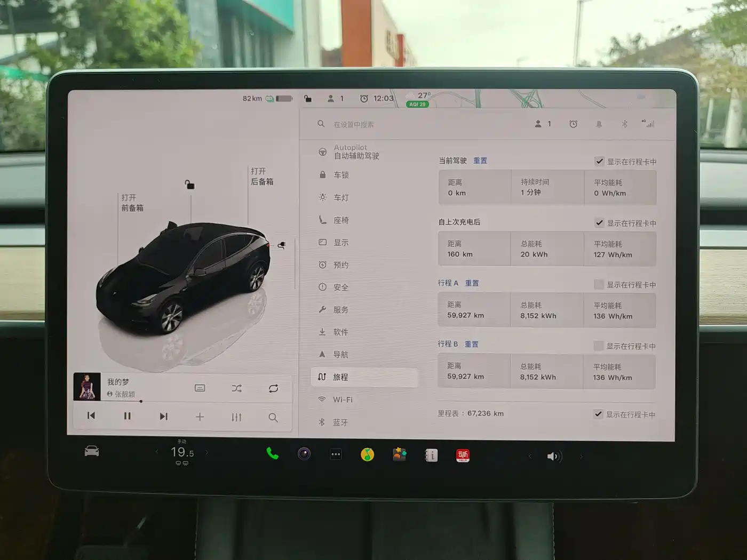747x560 pixels.
Task: Tap the car controls icon in the bottom-left dock
Action: [91, 451]
